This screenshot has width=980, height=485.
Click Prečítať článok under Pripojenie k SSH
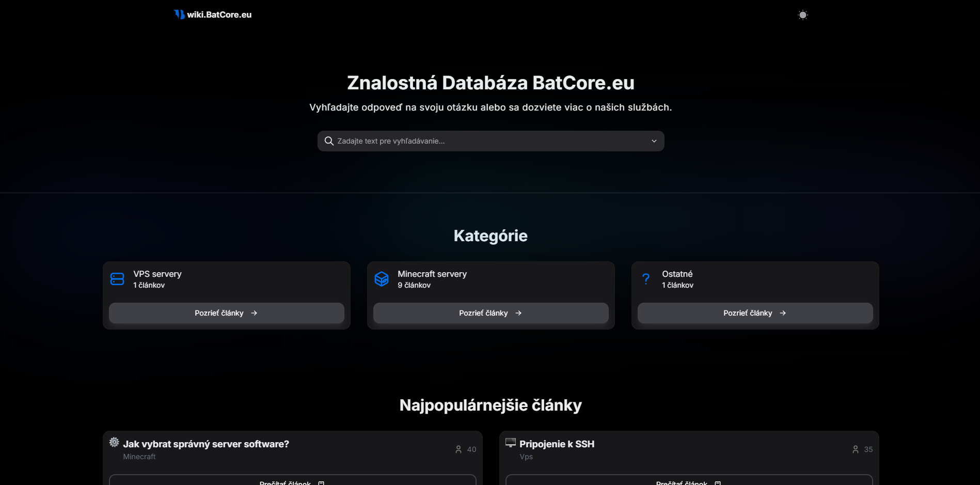click(689, 480)
